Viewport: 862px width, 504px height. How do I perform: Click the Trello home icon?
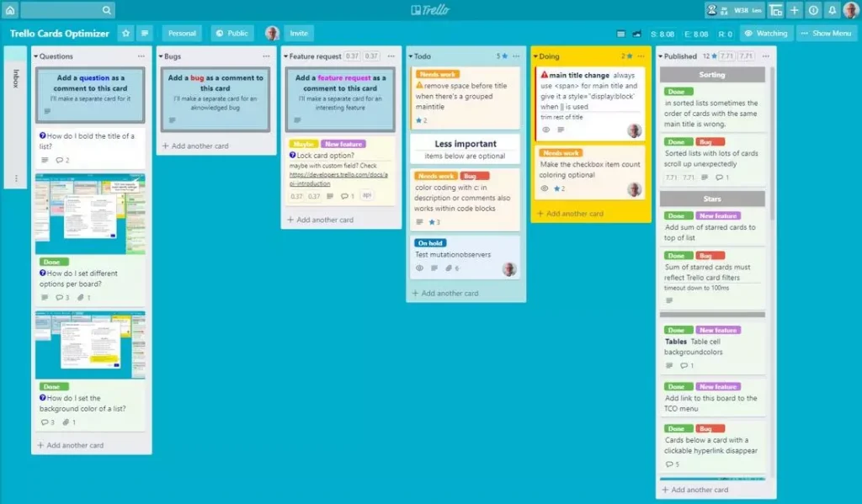coord(10,10)
